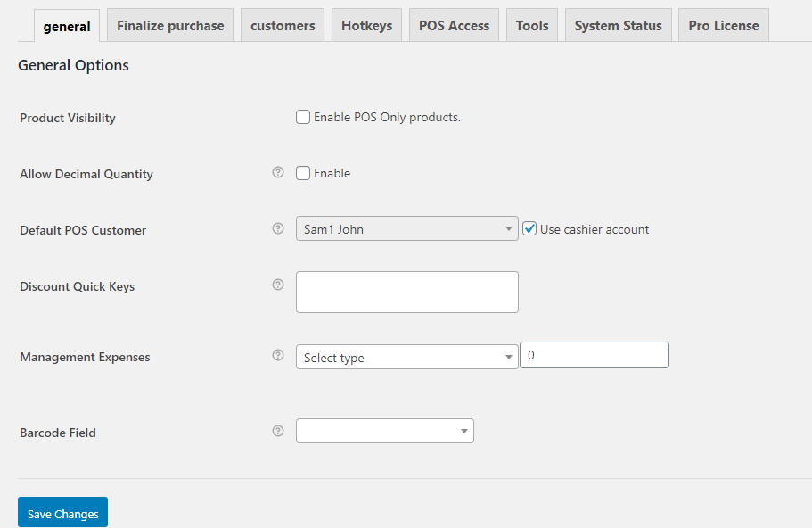The image size is (812, 528).
Task: Enable decimal quantity option
Action: tap(302, 172)
